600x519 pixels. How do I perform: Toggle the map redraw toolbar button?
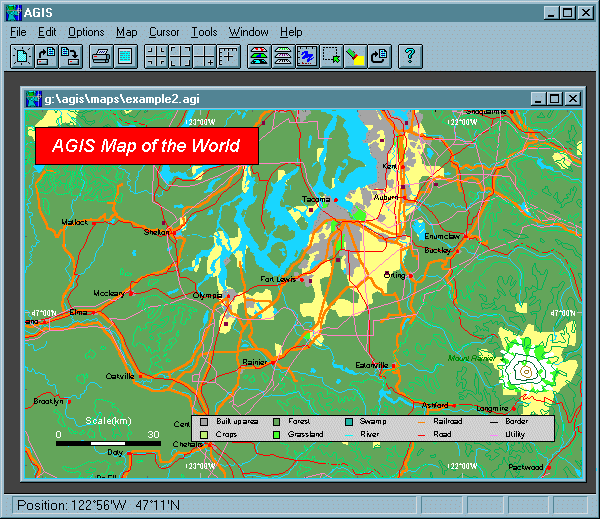coord(307,56)
